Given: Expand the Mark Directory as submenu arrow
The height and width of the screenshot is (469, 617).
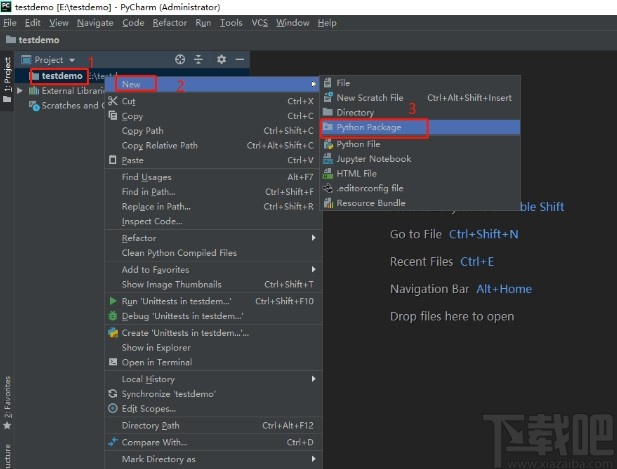Looking at the screenshot, I should point(314,459).
